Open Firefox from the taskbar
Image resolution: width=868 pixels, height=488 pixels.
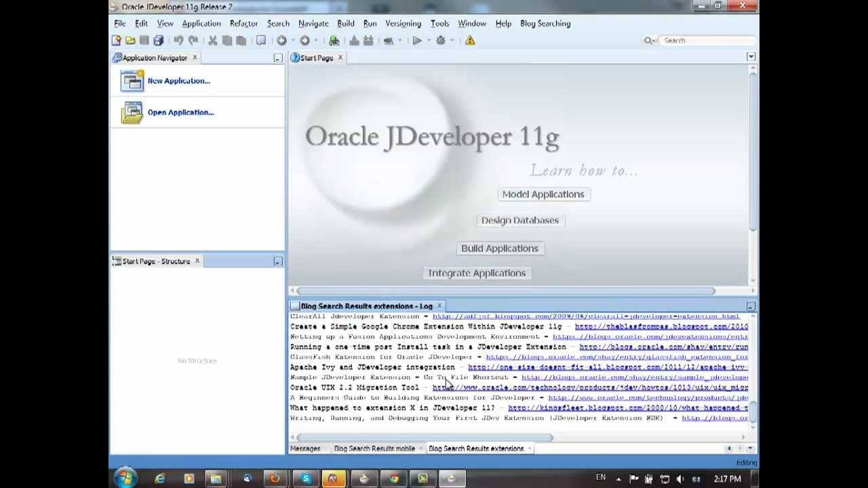pos(275,479)
